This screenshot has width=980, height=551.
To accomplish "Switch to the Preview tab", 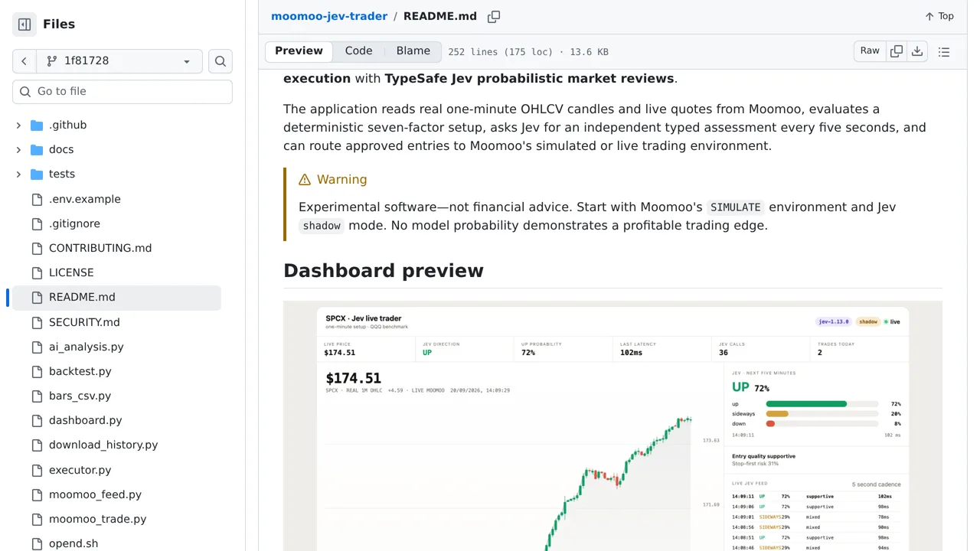I will pyautogui.click(x=299, y=51).
